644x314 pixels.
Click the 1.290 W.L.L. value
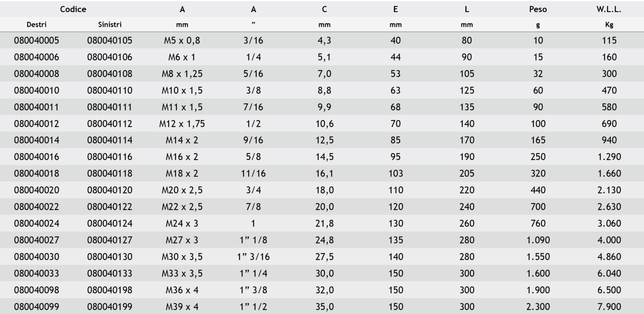(x=609, y=157)
